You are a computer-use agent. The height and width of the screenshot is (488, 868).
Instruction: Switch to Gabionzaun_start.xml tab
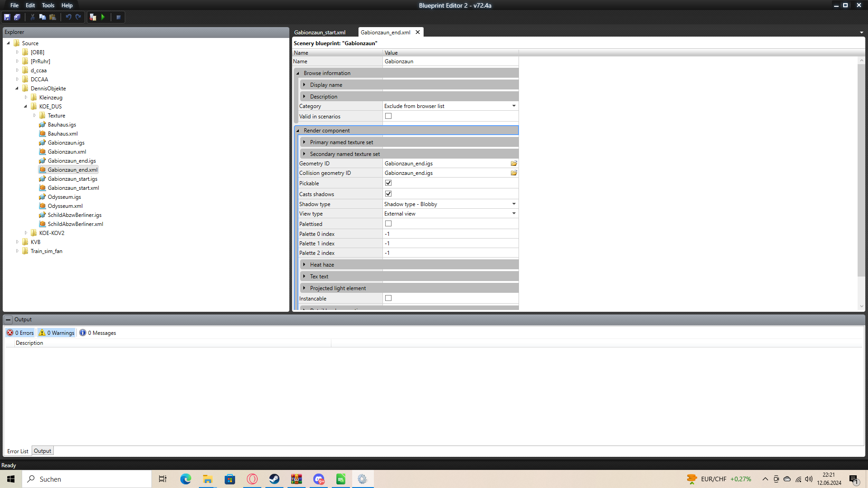tap(320, 33)
